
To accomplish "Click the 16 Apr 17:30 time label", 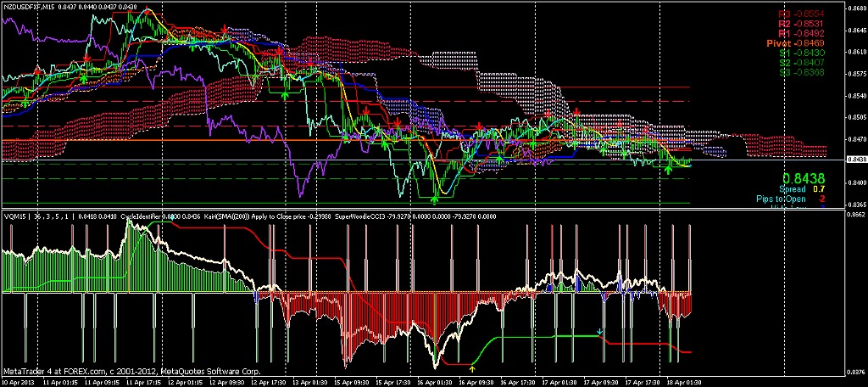I will 516,383.
